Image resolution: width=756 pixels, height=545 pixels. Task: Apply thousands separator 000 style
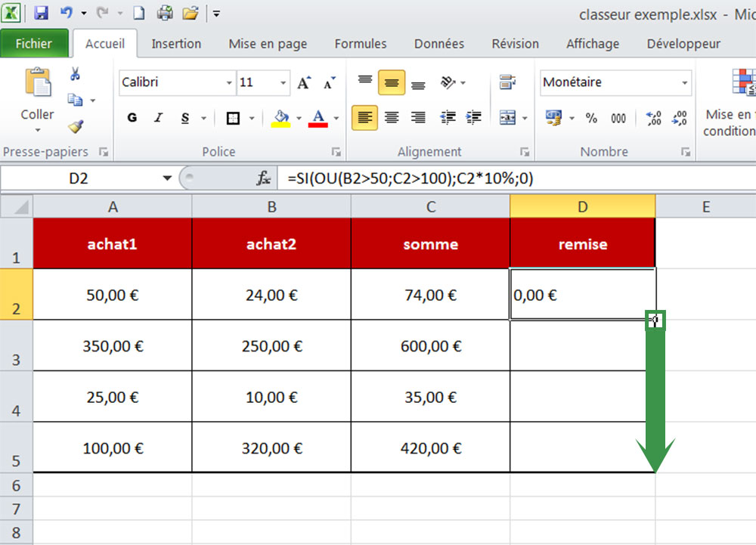(618, 118)
